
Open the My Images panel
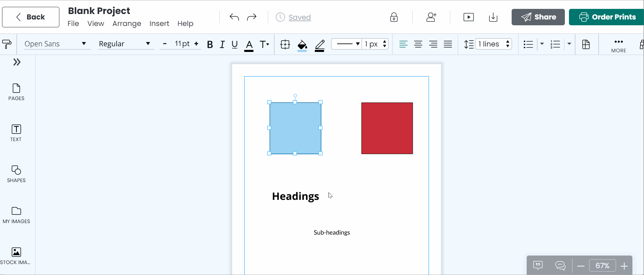point(16,215)
